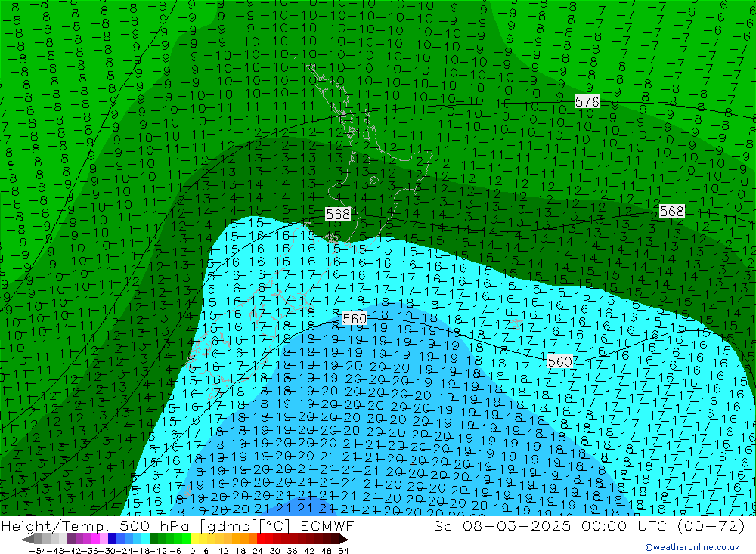
Task: Click the 568 contour label over New Zealand
Action: tap(337, 214)
